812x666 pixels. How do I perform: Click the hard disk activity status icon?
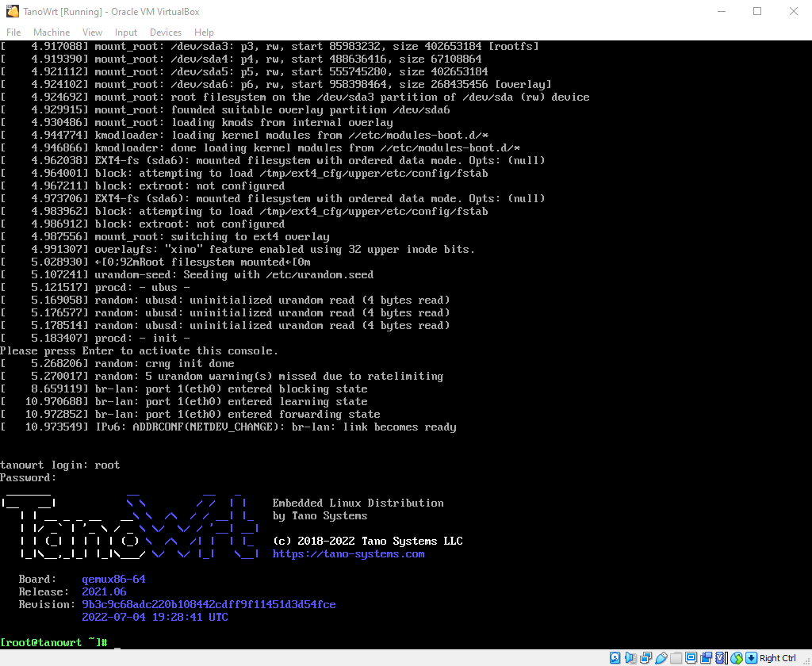[615, 657]
